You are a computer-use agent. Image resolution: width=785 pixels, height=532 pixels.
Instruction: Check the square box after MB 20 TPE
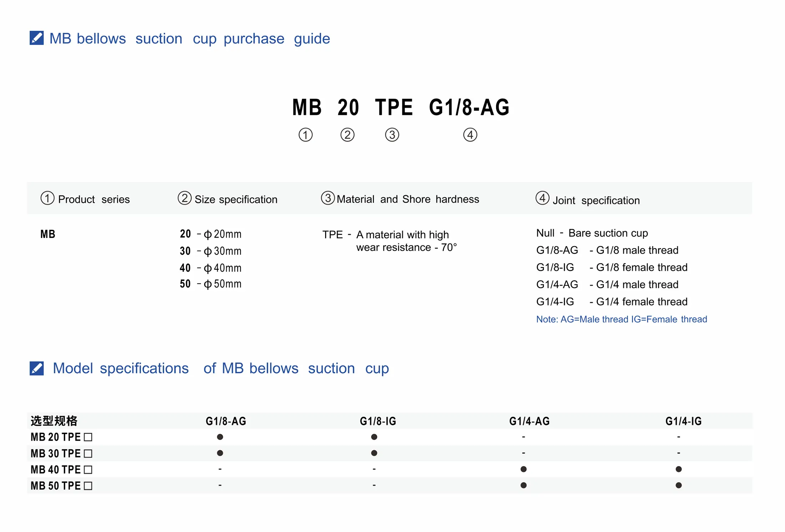pyautogui.click(x=88, y=437)
